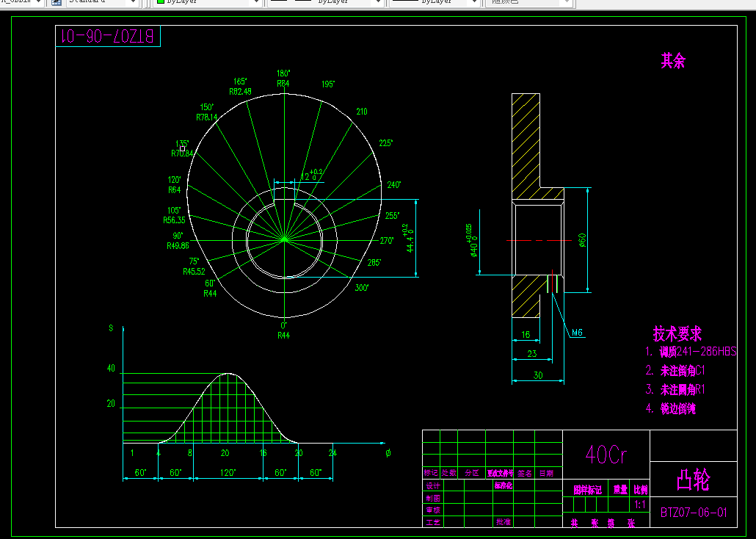756x539 pixels.
Task: Click the 120° dimension under the chart
Action: [x=228, y=472]
